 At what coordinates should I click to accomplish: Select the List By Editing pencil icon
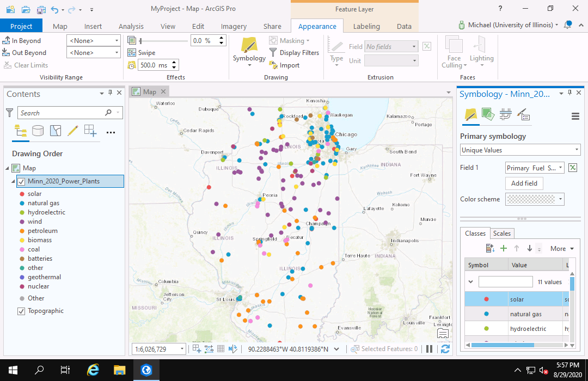pyautogui.click(x=72, y=131)
